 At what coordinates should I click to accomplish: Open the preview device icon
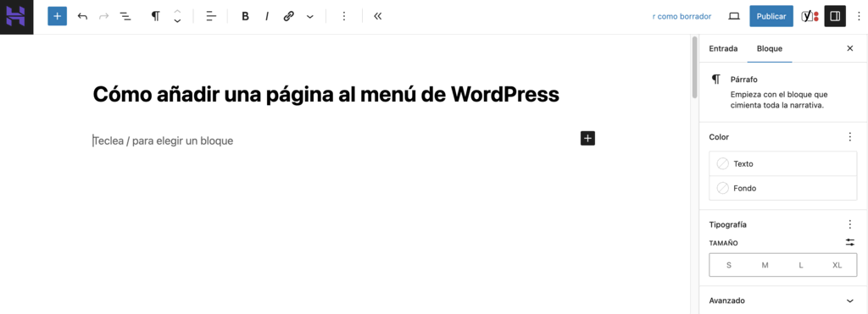click(x=734, y=17)
